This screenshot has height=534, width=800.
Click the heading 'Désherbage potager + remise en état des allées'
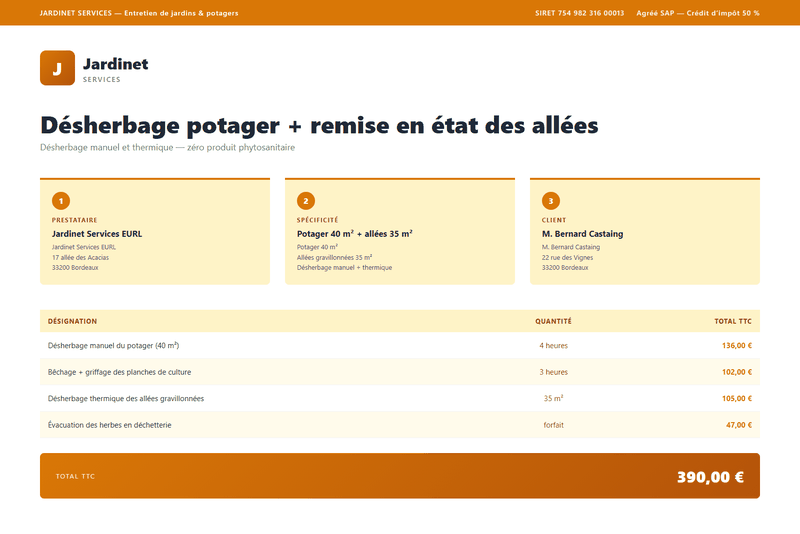point(319,125)
